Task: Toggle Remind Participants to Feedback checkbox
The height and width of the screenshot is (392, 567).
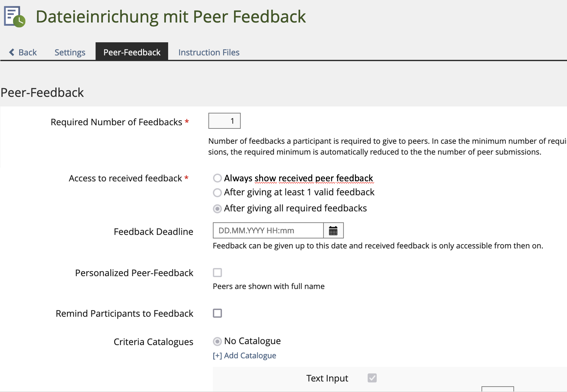Action: (217, 313)
